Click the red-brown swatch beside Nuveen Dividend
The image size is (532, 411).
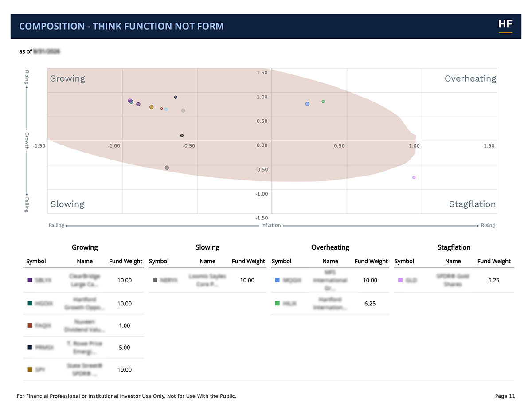coord(30,325)
